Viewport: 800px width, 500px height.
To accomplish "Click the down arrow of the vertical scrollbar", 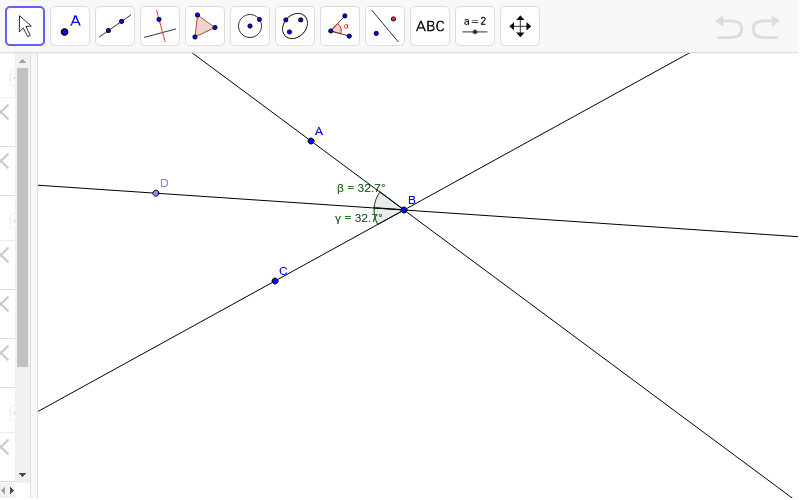I will click(22, 474).
